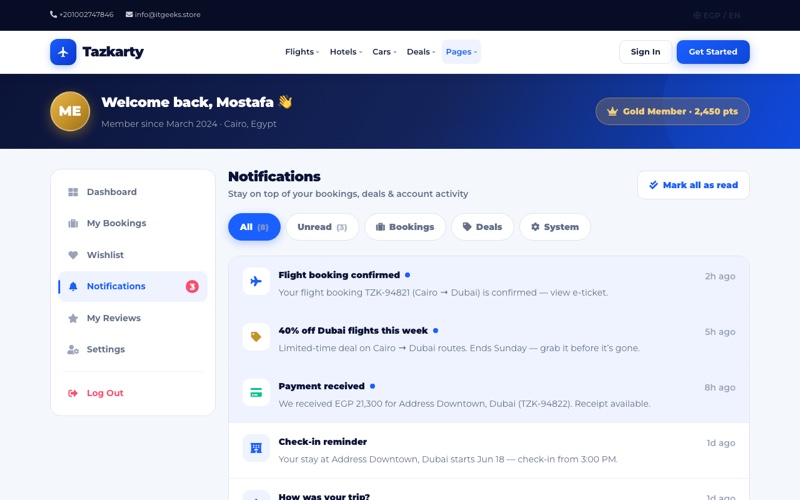Viewport: 800px width, 500px height.
Task: Go to My Bookings in sidebar
Action: click(133, 223)
